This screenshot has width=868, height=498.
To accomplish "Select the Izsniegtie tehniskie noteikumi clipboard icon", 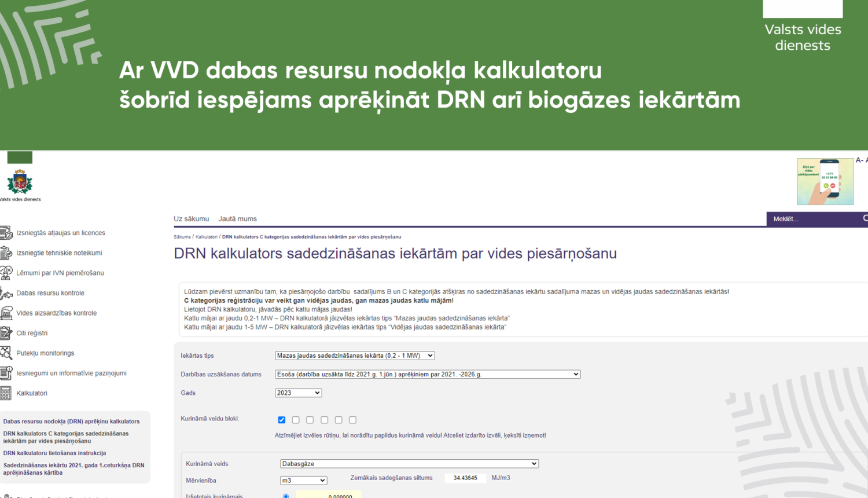I will [x=8, y=252].
